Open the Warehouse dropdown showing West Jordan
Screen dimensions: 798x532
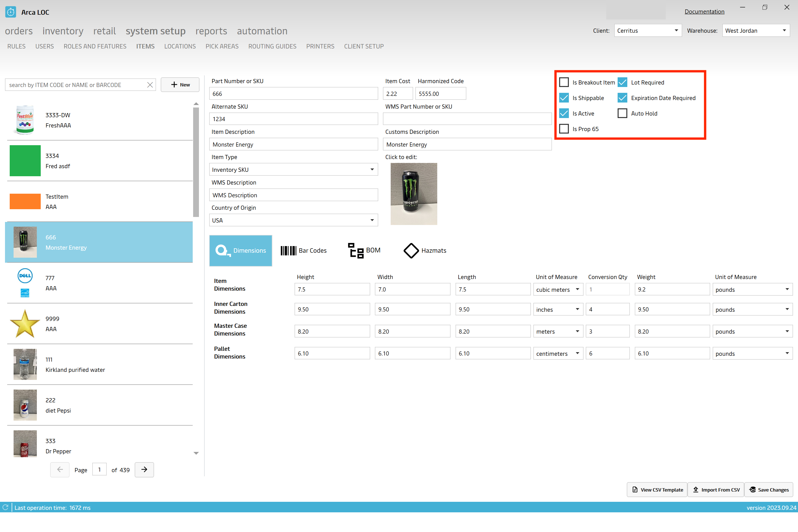[756, 30]
